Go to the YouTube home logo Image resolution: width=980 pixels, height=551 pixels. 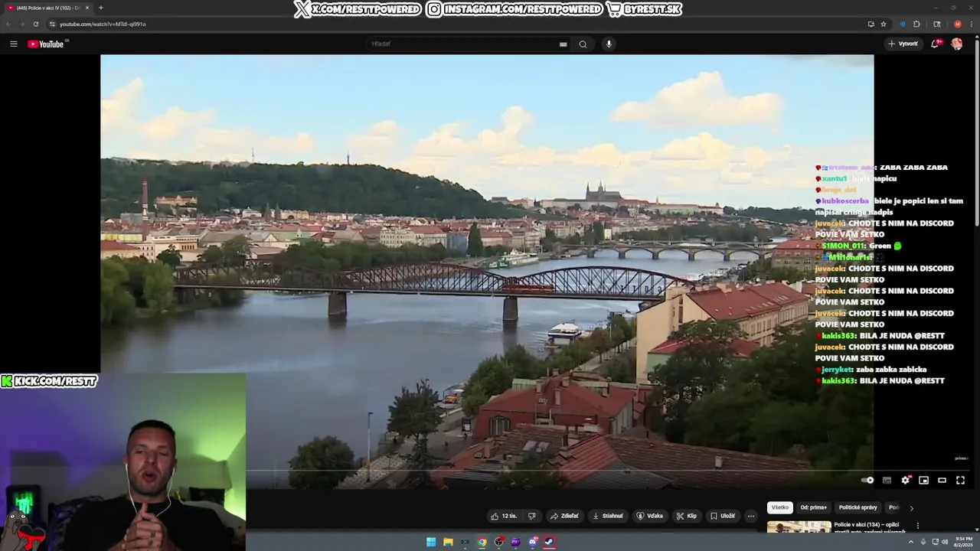point(46,44)
